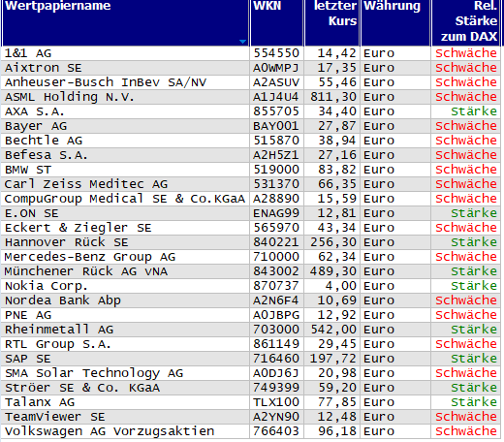Select the E.ON SE row name
The image size is (504, 442).
(32, 213)
